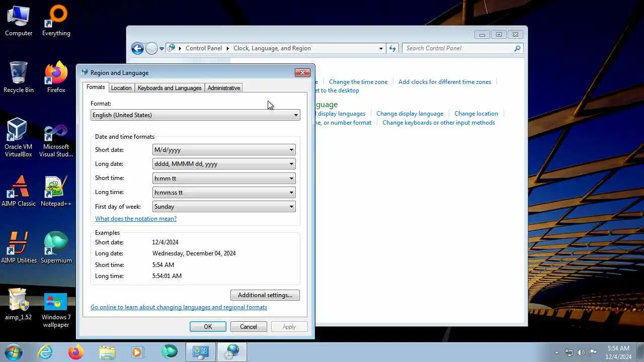Select the Firefox desktop shortcut
The width and height of the screenshot is (644, 362).
tap(56, 78)
